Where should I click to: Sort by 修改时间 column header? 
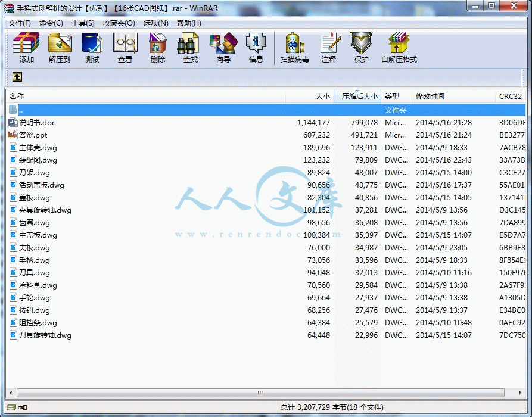click(x=453, y=97)
